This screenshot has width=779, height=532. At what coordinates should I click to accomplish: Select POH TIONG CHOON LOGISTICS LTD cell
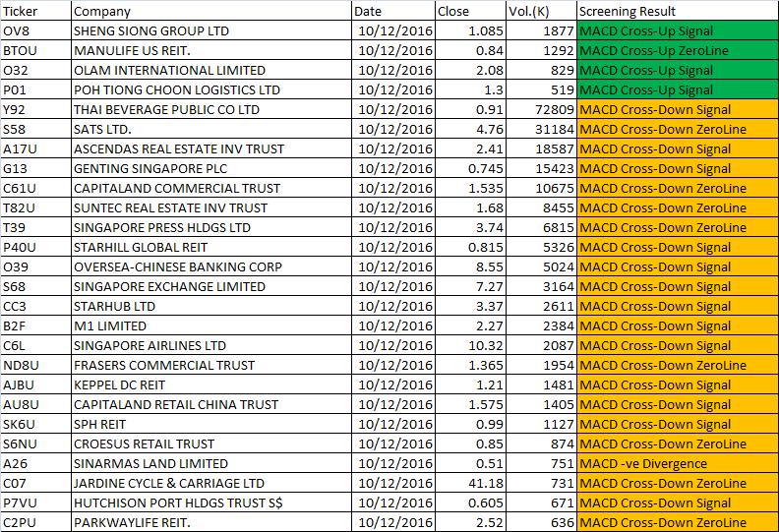click(211, 89)
